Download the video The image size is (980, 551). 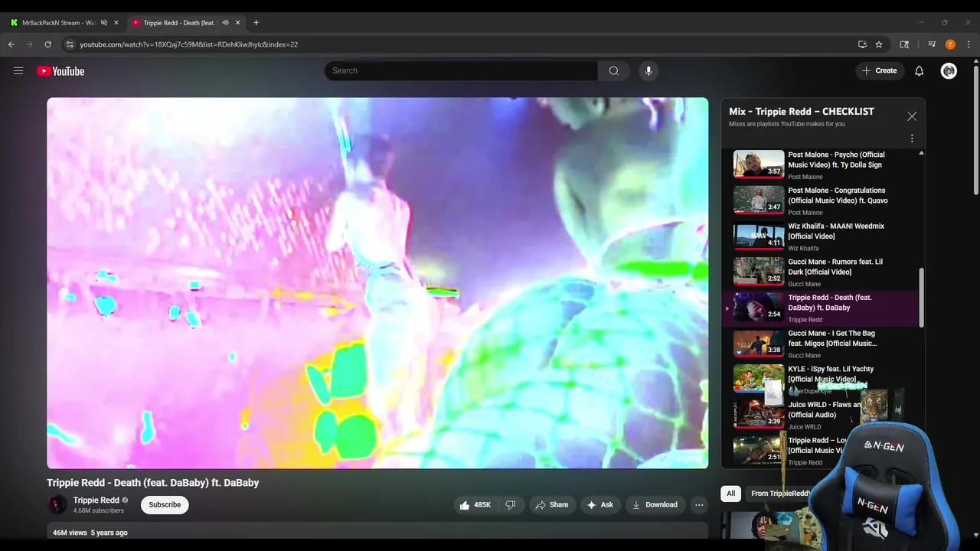pyautogui.click(x=655, y=505)
